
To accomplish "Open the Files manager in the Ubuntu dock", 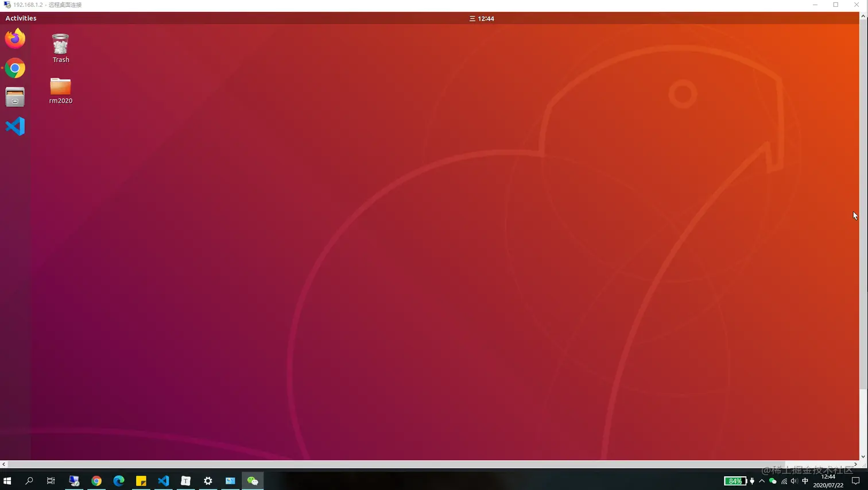I will tap(15, 97).
